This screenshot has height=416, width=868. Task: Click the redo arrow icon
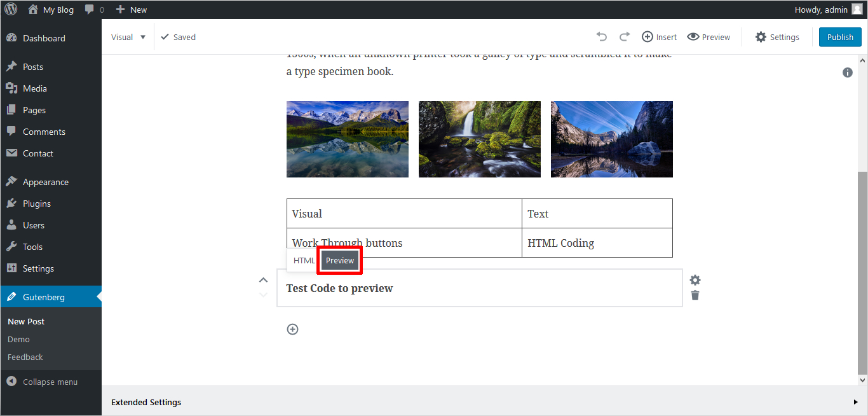(625, 37)
